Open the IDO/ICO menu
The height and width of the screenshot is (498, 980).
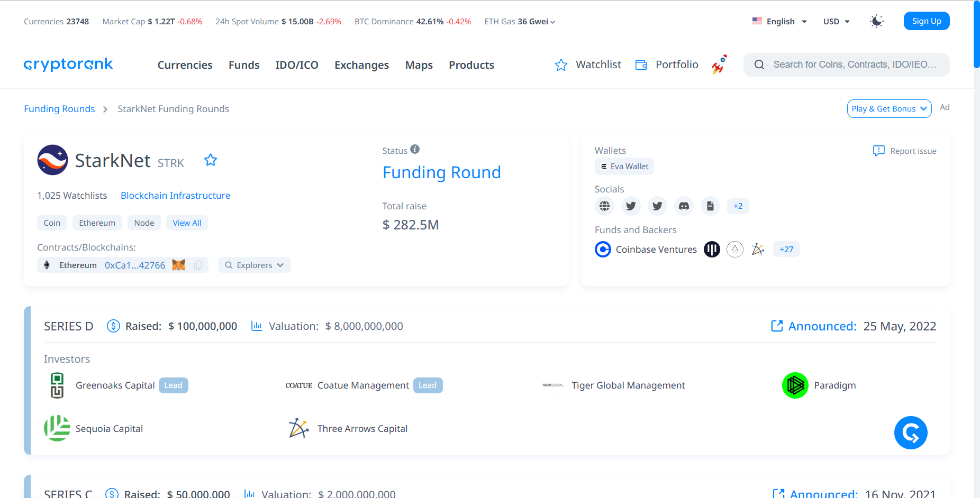pos(296,65)
